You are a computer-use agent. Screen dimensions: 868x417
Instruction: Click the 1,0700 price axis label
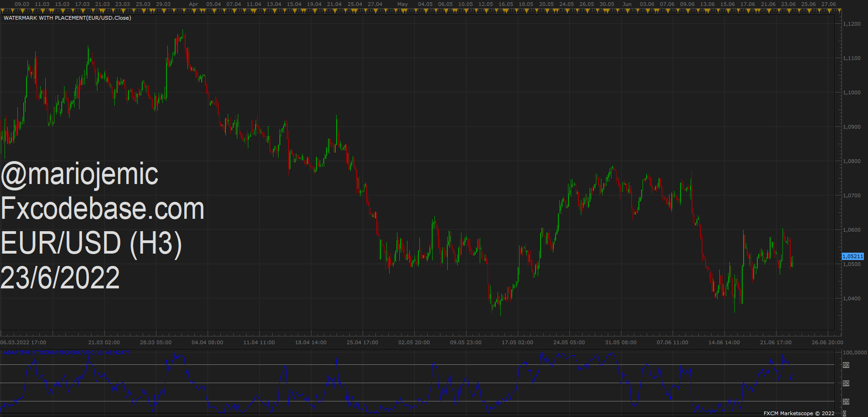tap(852, 195)
